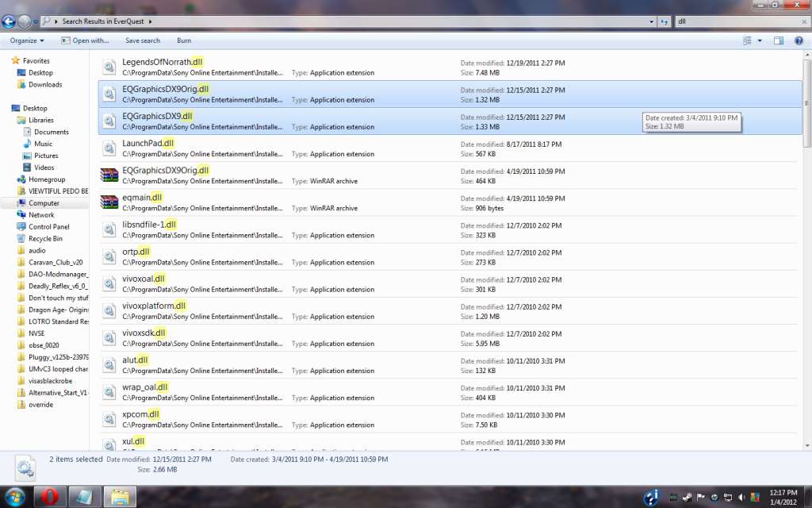Click the WinRAR icon for EQGraphicsDX9Orig.dll
Screen dimensions: 812x508
click(109, 175)
